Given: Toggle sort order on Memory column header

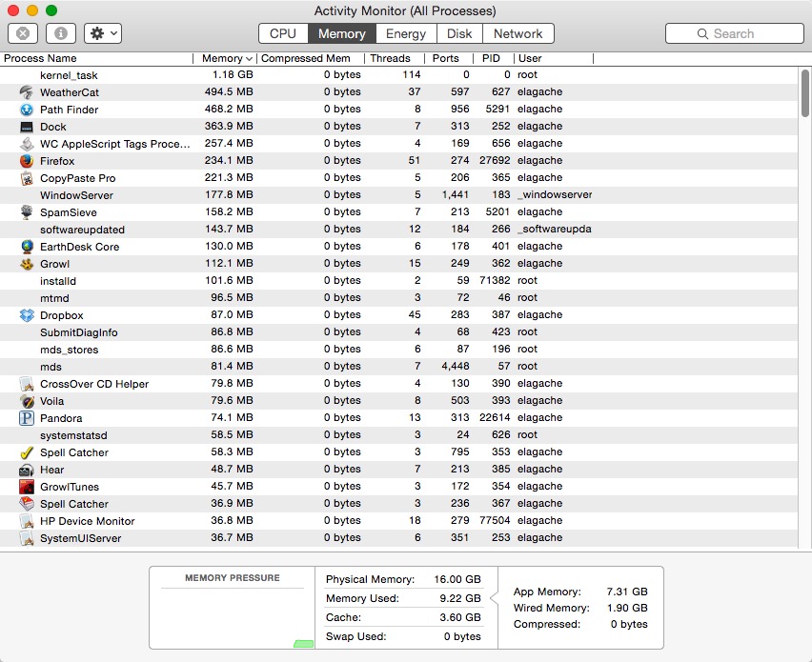Looking at the screenshot, I should [225, 58].
